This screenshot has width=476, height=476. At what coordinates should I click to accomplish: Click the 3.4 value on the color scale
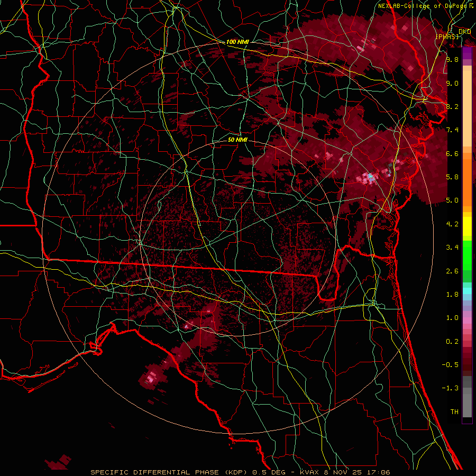[x=452, y=248]
